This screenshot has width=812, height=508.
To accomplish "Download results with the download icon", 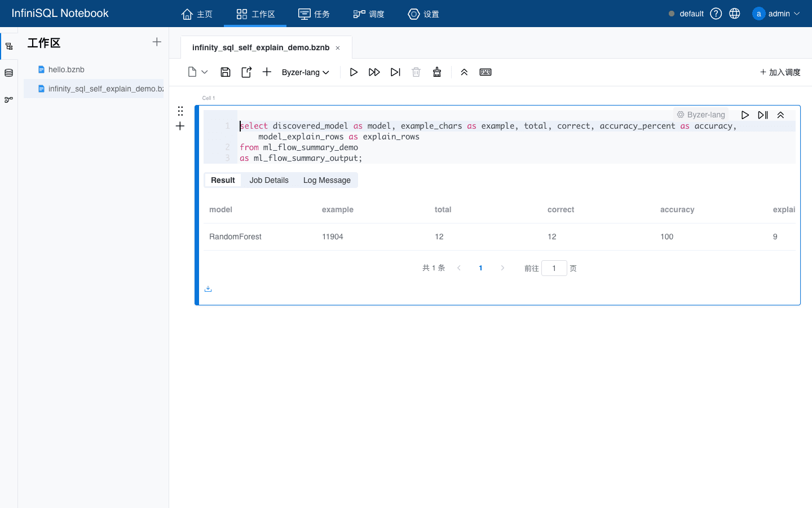I will 208,289.
